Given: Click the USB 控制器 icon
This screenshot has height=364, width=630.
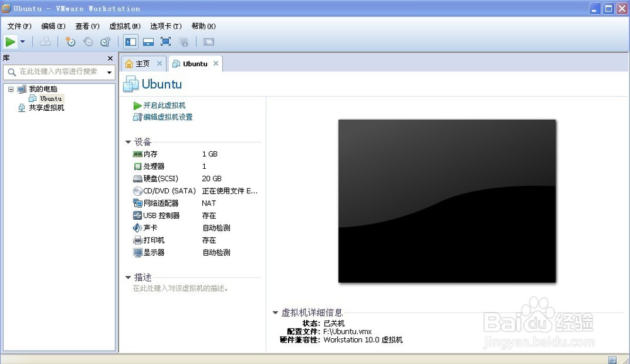Looking at the screenshot, I should pyautogui.click(x=137, y=216).
